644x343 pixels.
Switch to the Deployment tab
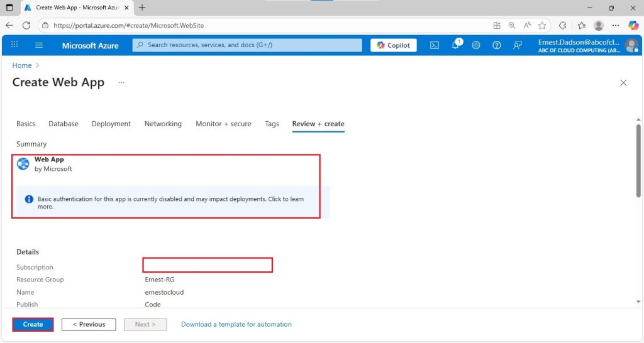[x=111, y=124]
